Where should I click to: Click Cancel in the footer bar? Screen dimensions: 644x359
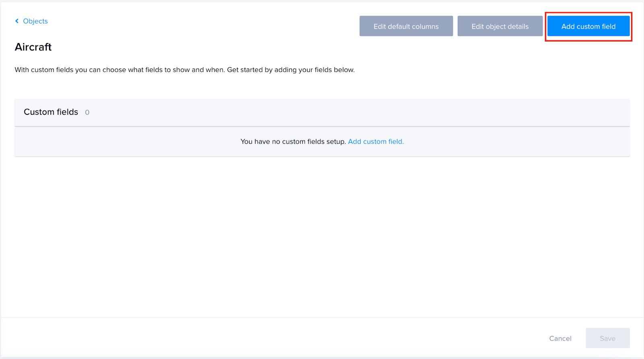point(560,338)
